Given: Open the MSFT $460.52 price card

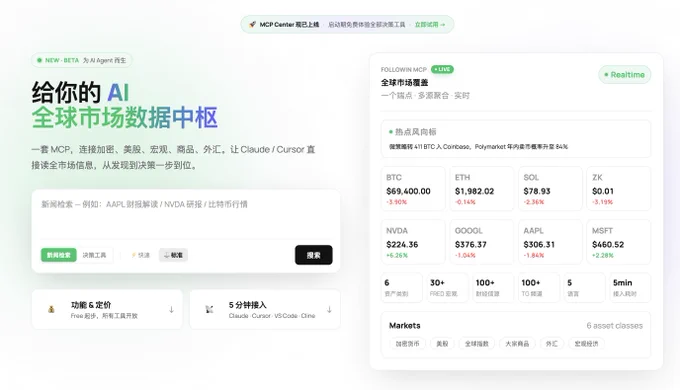Looking at the screenshot, I should [618, 242].
